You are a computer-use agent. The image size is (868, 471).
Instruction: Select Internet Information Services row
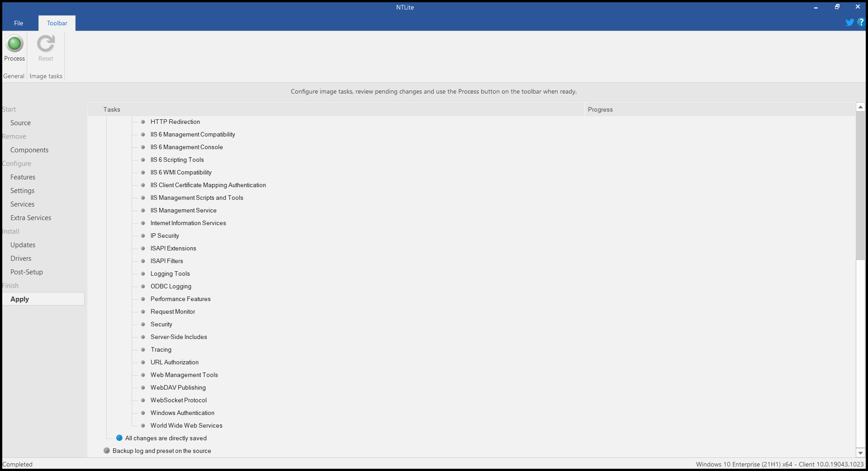click(x=188, y=223)
